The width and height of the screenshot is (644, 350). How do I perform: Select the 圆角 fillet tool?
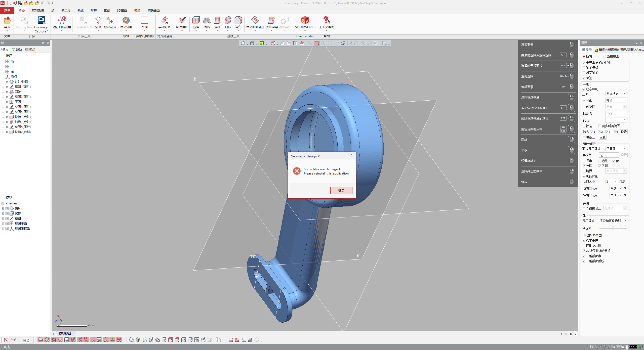pyautogui.click(x=238, y=21)
